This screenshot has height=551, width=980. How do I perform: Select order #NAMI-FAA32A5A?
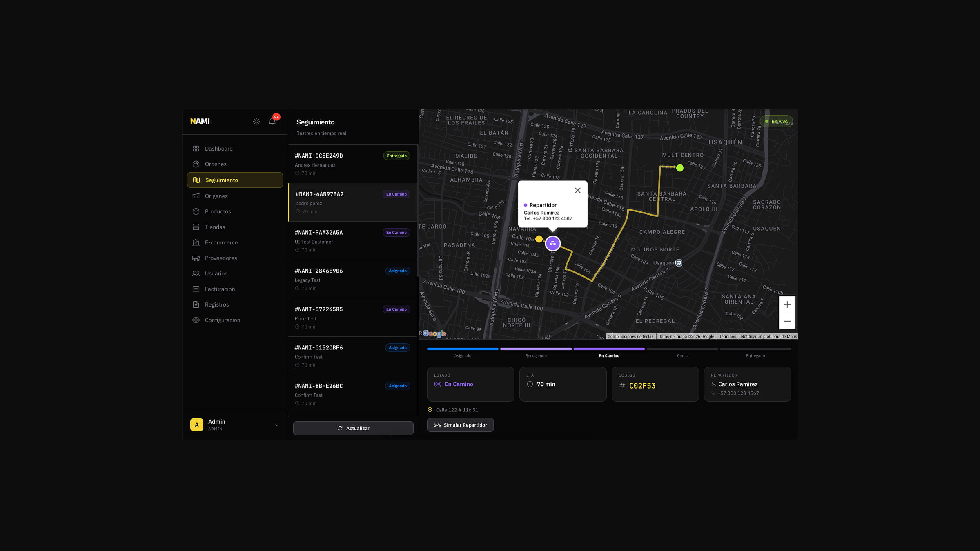353,241
